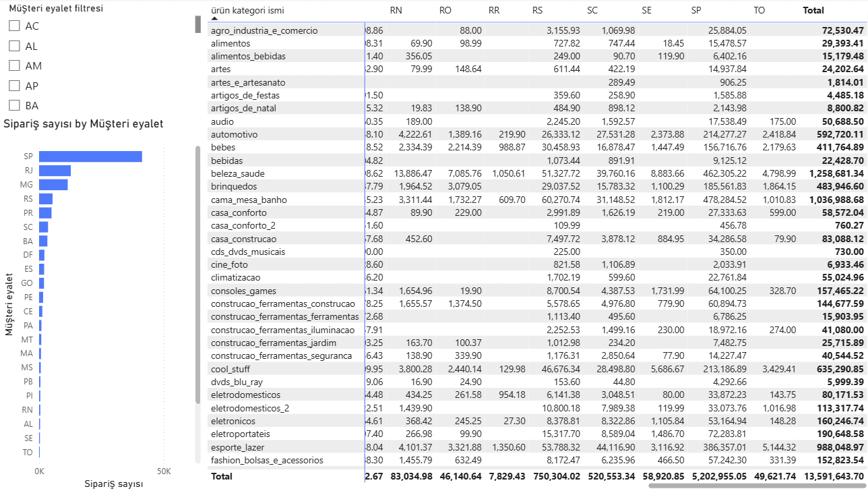This screenshot has width=868, height=491.
Task: Enable the AM filter checkbox
Action: (13, 65)
